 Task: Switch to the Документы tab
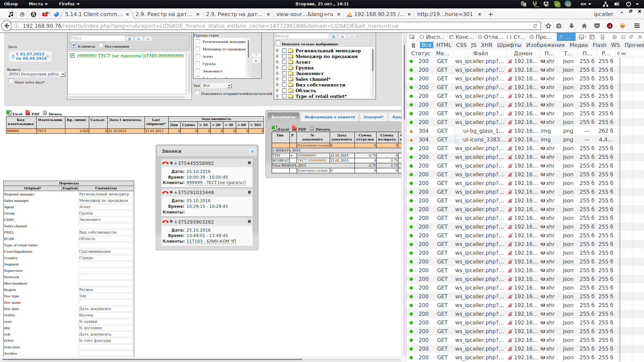283,117
